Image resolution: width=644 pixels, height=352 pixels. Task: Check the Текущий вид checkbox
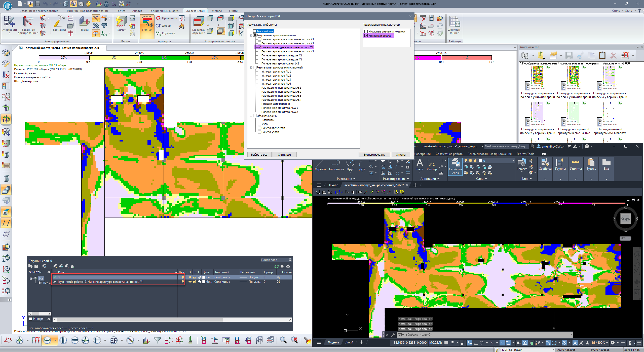[x=255, y=31]
